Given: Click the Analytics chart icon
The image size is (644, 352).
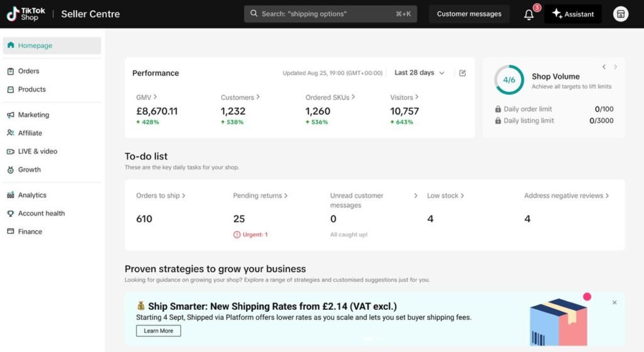Looking at the screenshot, I should [x=11, y=195].
